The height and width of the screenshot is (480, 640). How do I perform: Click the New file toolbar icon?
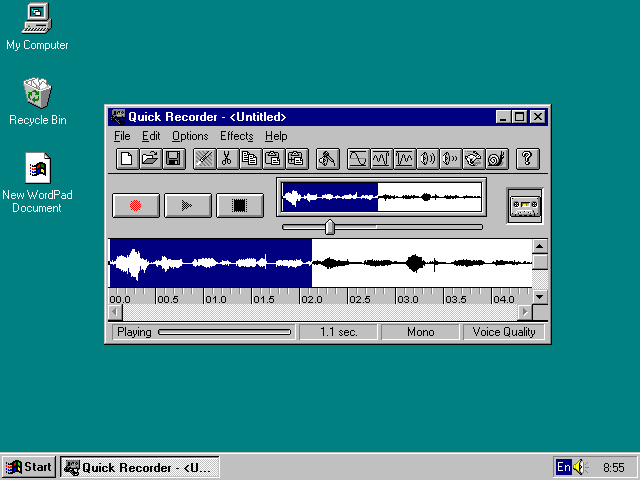coord(127,158)
